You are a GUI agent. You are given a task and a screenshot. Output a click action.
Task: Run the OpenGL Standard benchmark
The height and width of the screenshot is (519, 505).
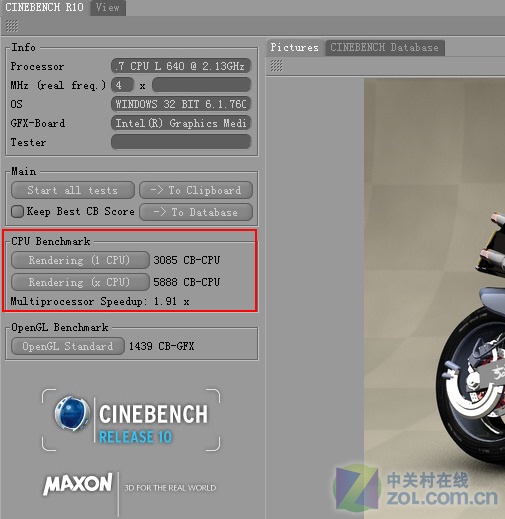[68, 346]
